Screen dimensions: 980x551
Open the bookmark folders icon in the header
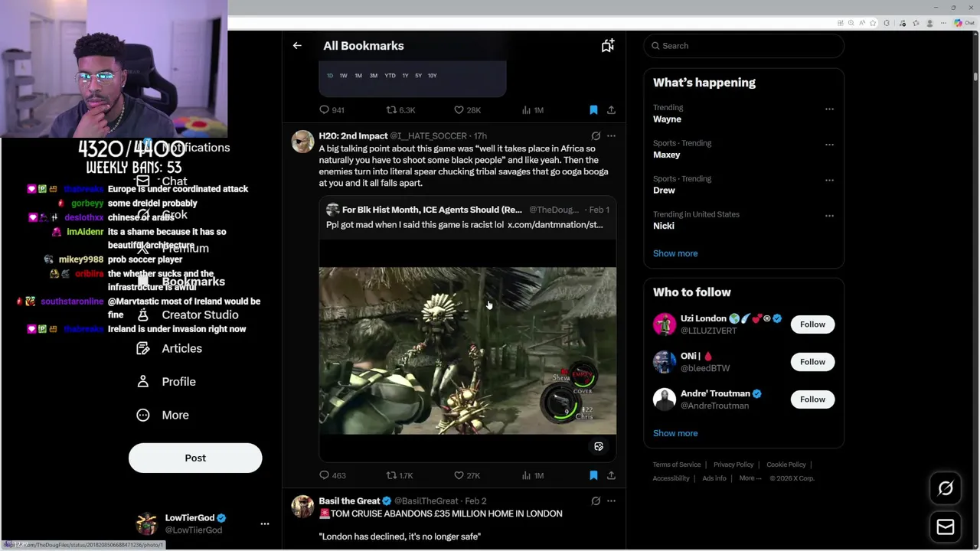point(607,46)
